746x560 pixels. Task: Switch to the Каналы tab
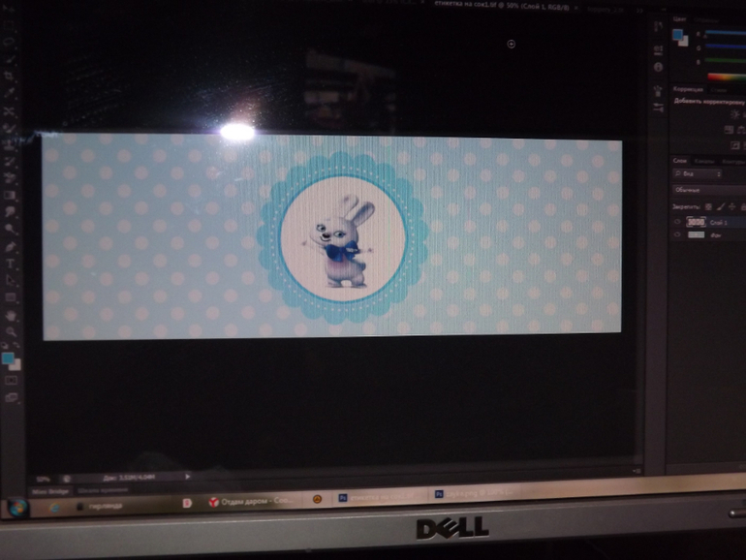(704, 160)
